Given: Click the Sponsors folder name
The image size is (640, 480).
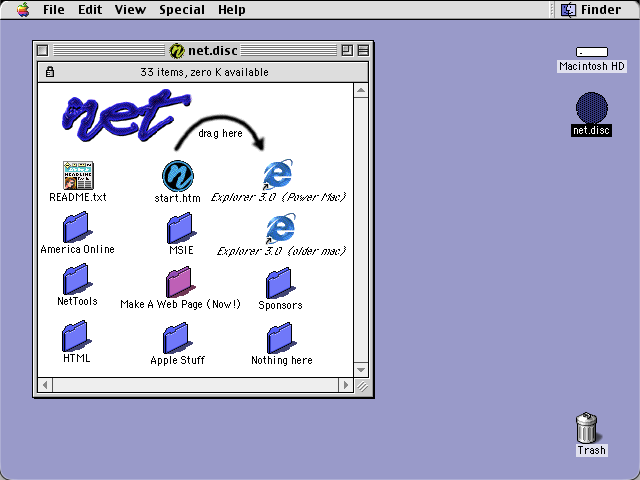Looking at the screenshot, I should 280,305.
